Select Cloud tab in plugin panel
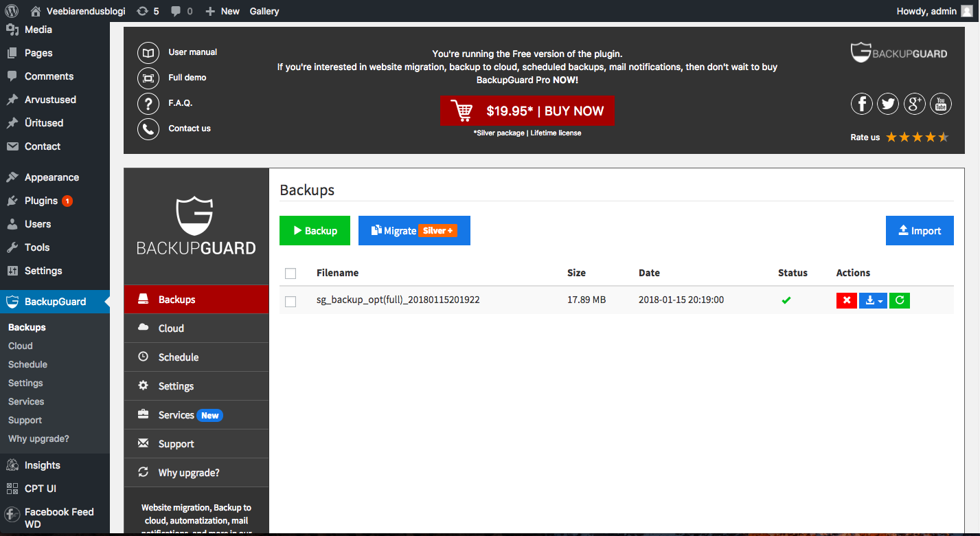 196,328
